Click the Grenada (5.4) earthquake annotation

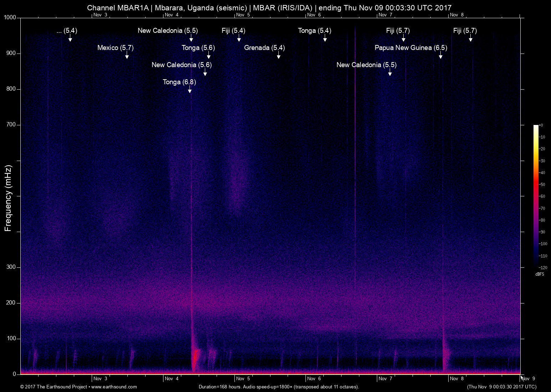(264, 47)
